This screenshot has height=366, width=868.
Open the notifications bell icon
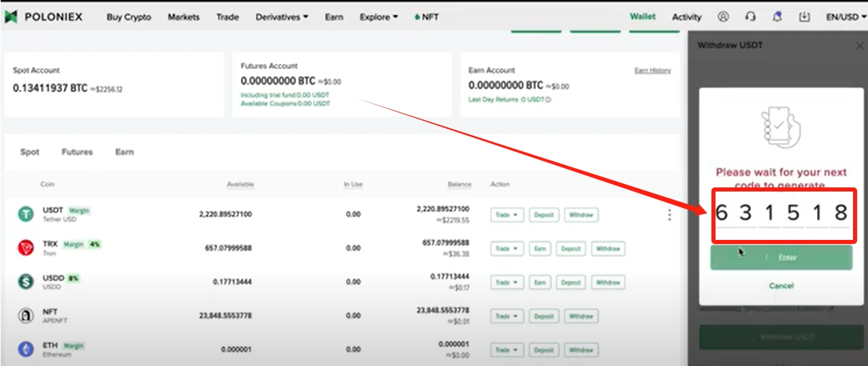(x=777, y=17)
